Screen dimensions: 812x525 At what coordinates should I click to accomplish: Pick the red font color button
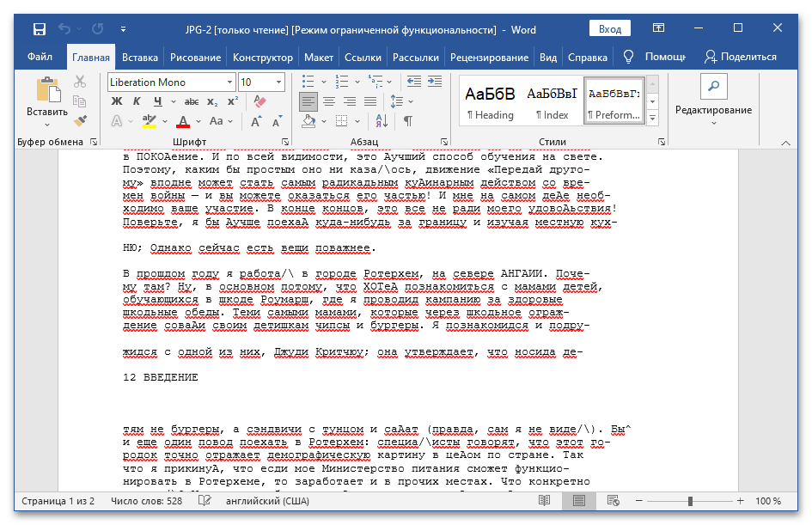[x=183, y=122]
